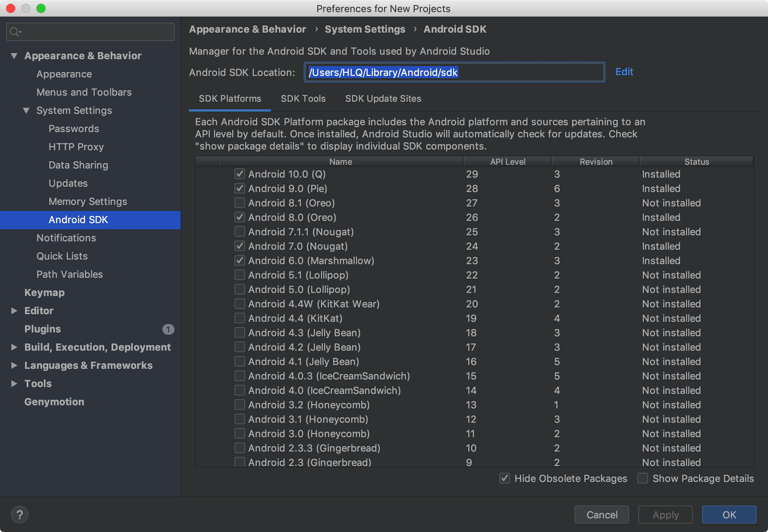Viewport: 768px width, 532px height.
Task: Select Memory Settings item
Action: tap(88, 202)
